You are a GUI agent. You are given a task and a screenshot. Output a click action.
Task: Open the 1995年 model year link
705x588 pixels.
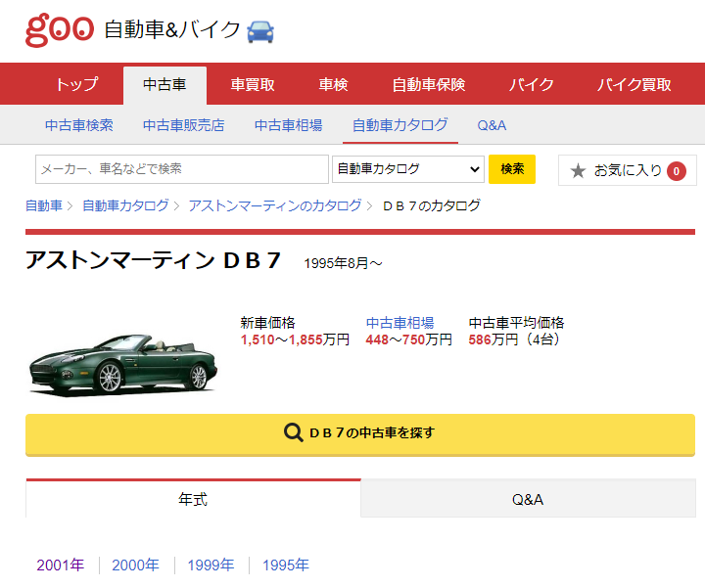(x=286, y=565)
